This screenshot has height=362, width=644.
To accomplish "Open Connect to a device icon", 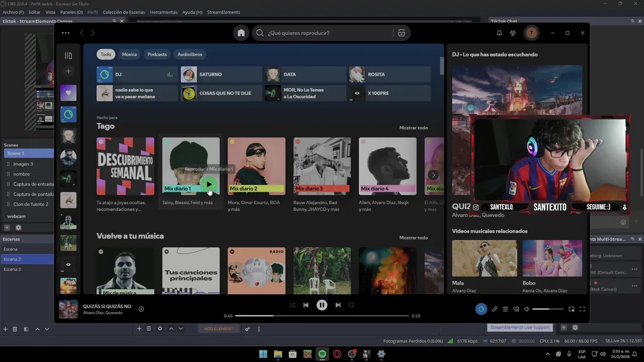I will pos(516,309).
